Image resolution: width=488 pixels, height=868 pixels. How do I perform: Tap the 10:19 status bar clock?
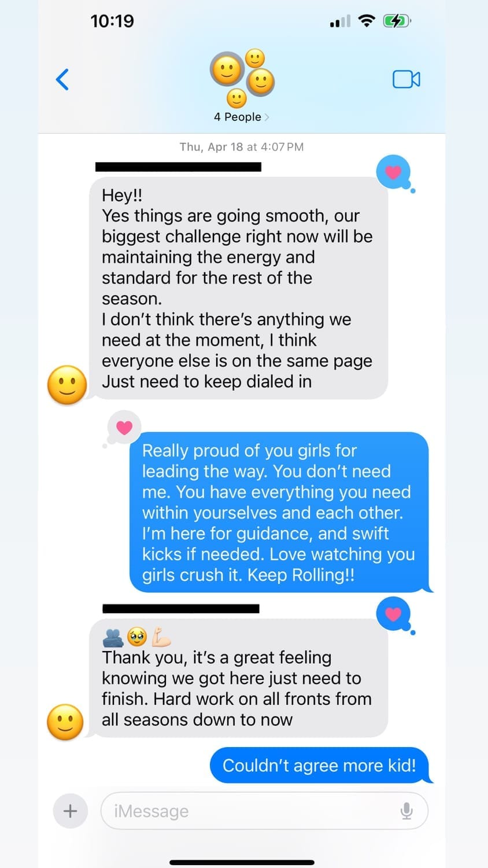pyautogui.click(x=112, y=21)
